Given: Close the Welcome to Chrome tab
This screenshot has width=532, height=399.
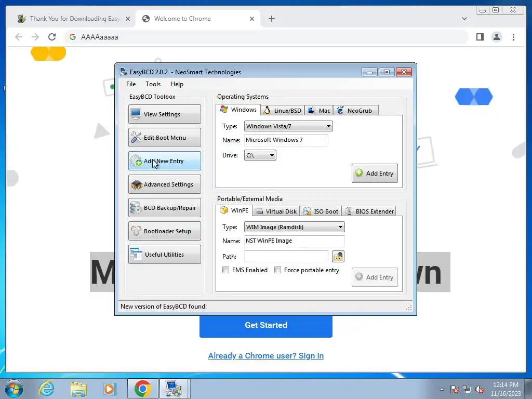Looking at the screenshot, I should tap(252, 19).
